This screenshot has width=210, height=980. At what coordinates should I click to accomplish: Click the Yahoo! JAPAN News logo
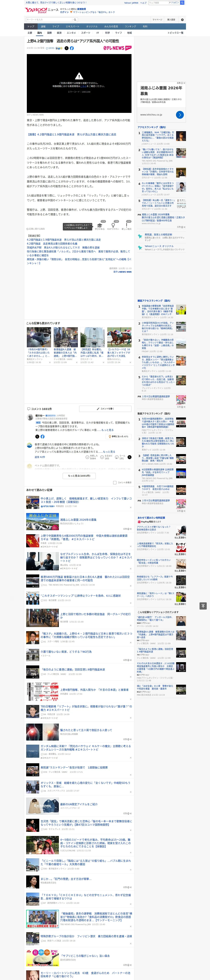pos(42,10)
